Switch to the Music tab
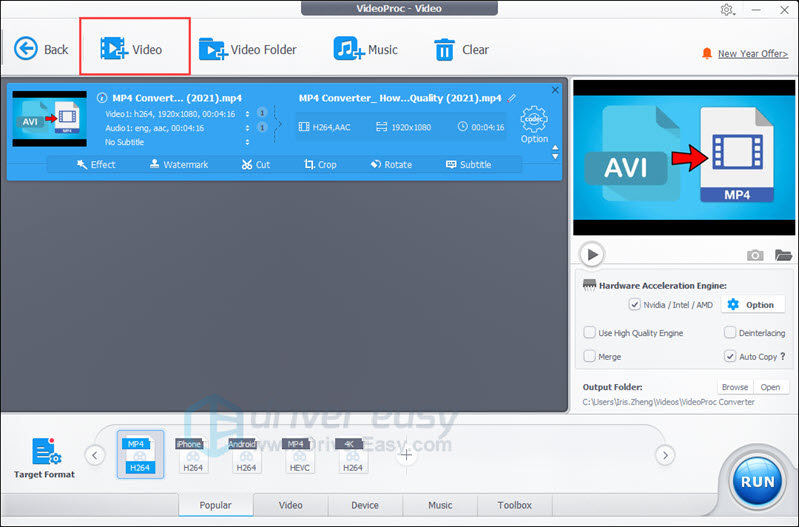The image size is (799, 527). tap(440, 505)
